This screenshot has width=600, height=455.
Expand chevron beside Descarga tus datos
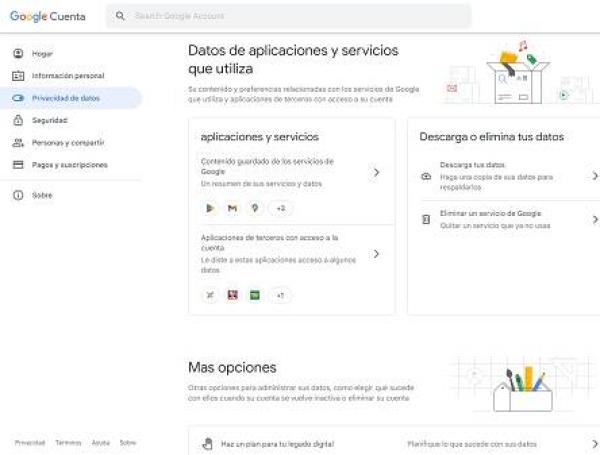595,176
